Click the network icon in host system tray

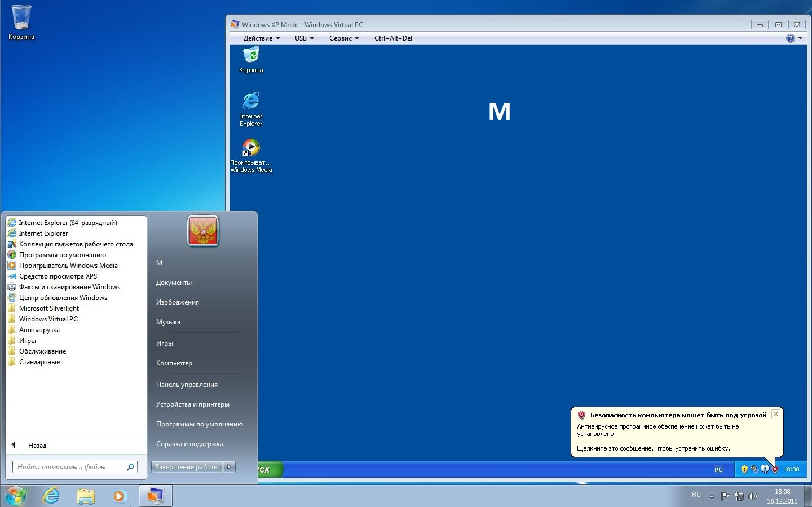coord(739,496)
